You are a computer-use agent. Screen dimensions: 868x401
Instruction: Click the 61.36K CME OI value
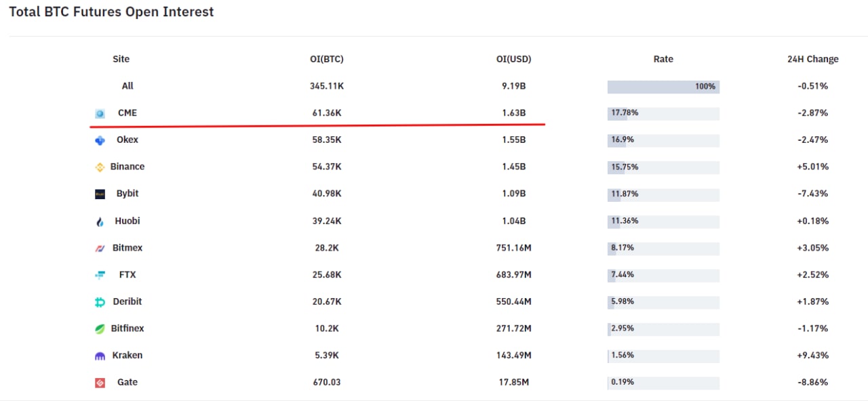tap(326, 112)
